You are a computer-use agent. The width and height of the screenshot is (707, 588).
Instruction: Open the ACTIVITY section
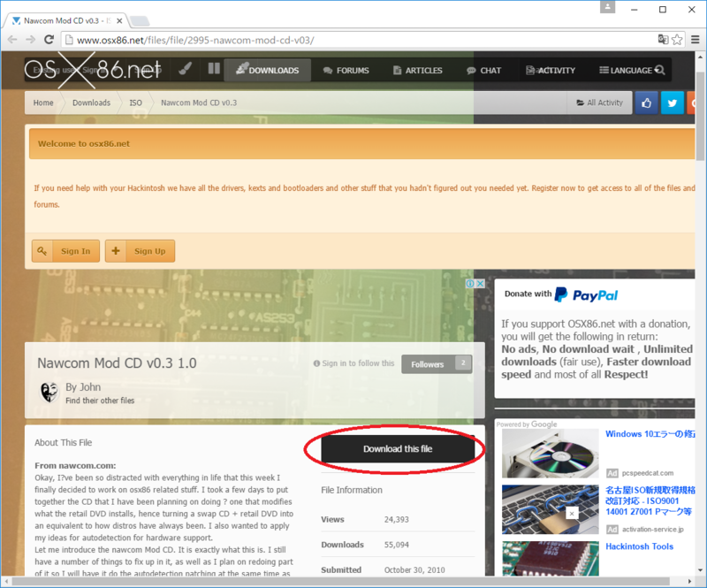click(551, 71)
